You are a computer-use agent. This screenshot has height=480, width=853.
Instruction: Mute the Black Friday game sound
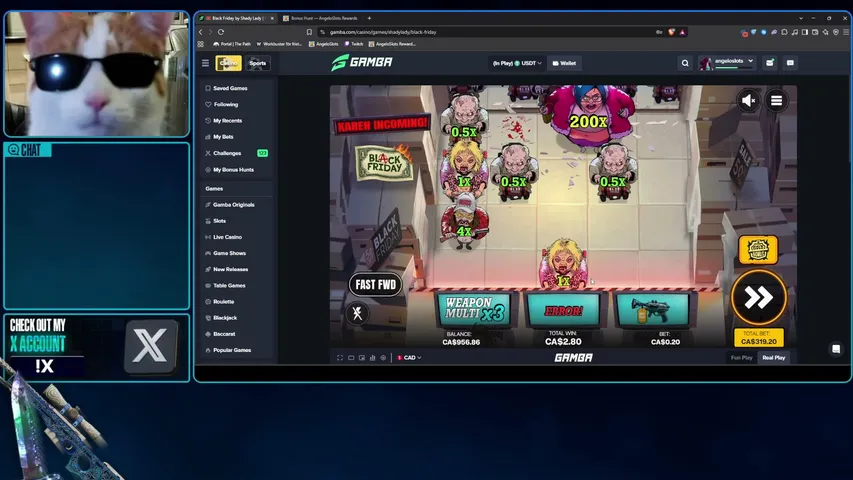pyautogui.click(x=749, y=101)
